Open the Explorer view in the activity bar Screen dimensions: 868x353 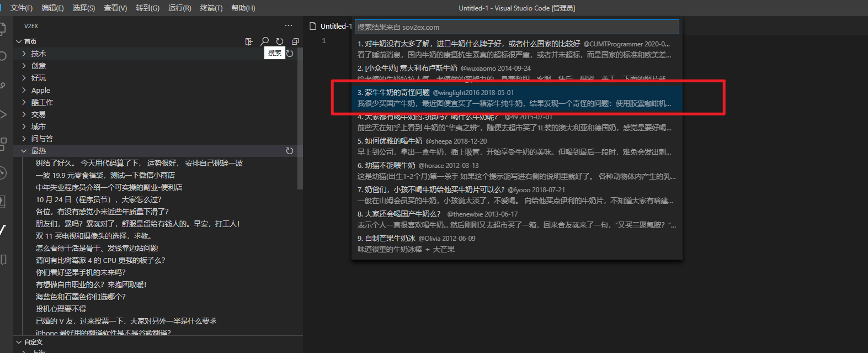click(3, 29)
